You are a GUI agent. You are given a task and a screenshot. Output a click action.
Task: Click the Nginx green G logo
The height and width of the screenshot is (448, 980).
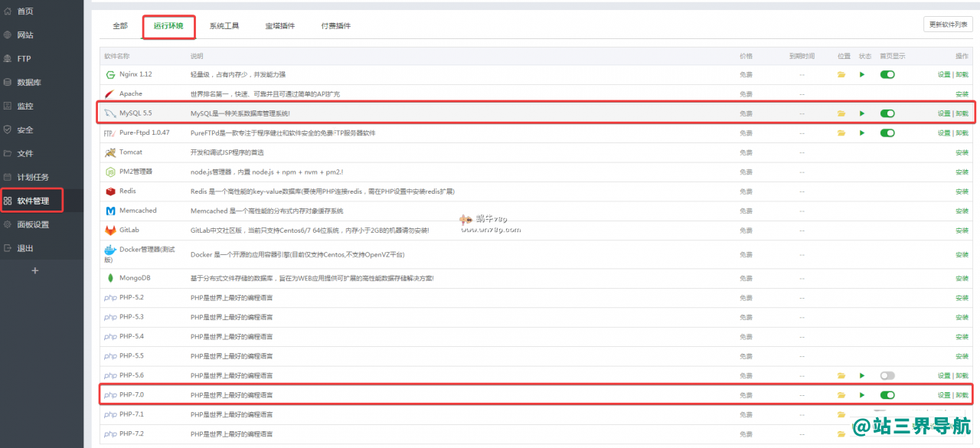click(110, 74)
